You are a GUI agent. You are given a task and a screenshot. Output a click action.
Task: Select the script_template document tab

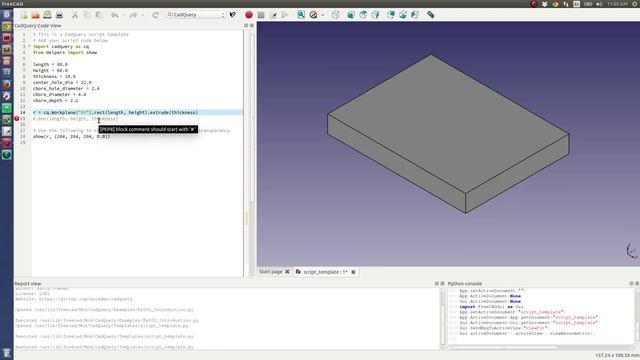(x=325, y=272)
